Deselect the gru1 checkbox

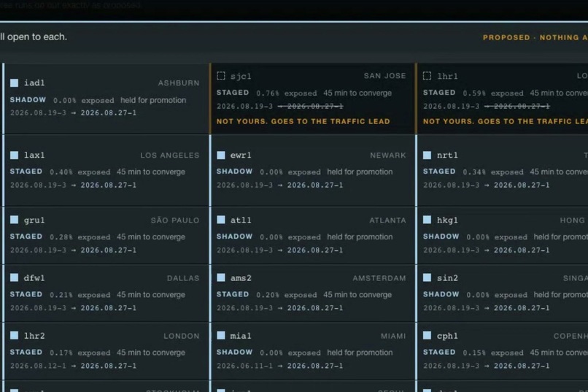click(15, 220)
